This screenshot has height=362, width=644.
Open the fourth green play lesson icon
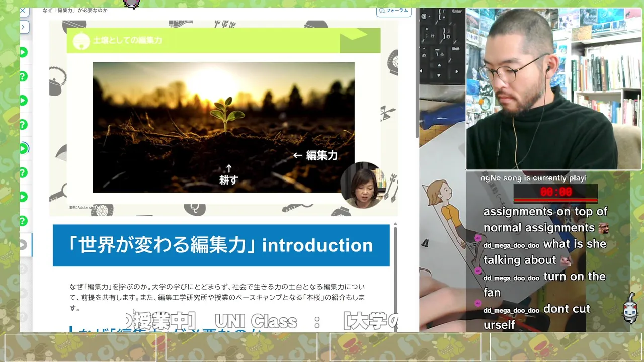tap(23, 197)
